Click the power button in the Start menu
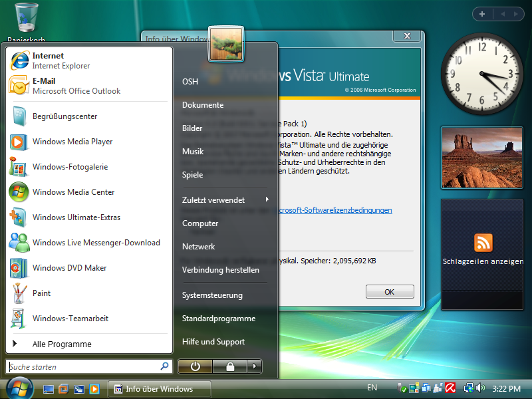 point(195,366)
